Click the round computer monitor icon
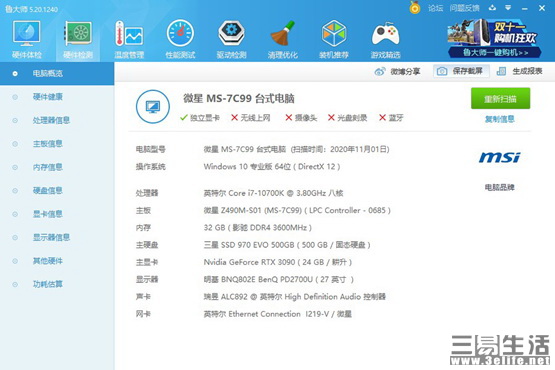The width and height of the screenshot is (555, 370). click(153, 107)
